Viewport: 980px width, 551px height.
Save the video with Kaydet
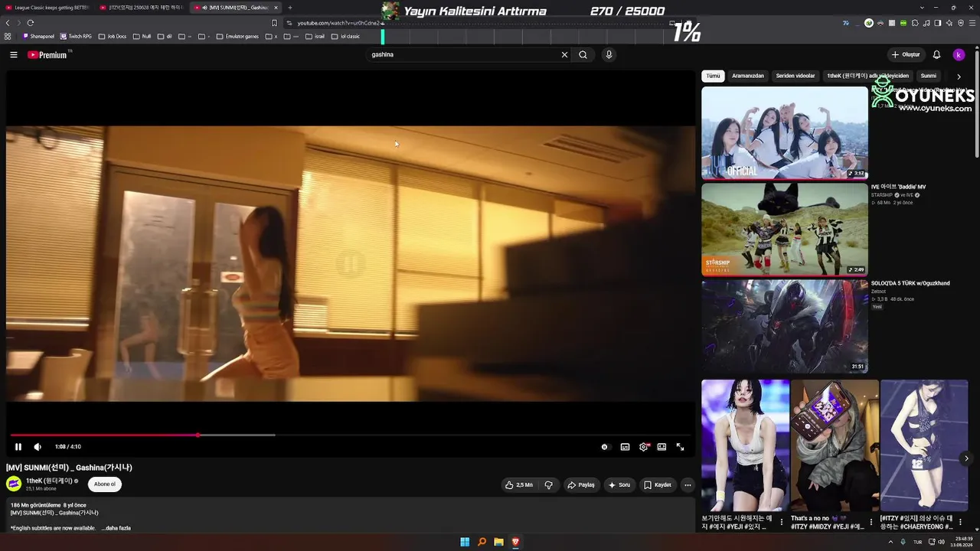[x=658, y=484]
